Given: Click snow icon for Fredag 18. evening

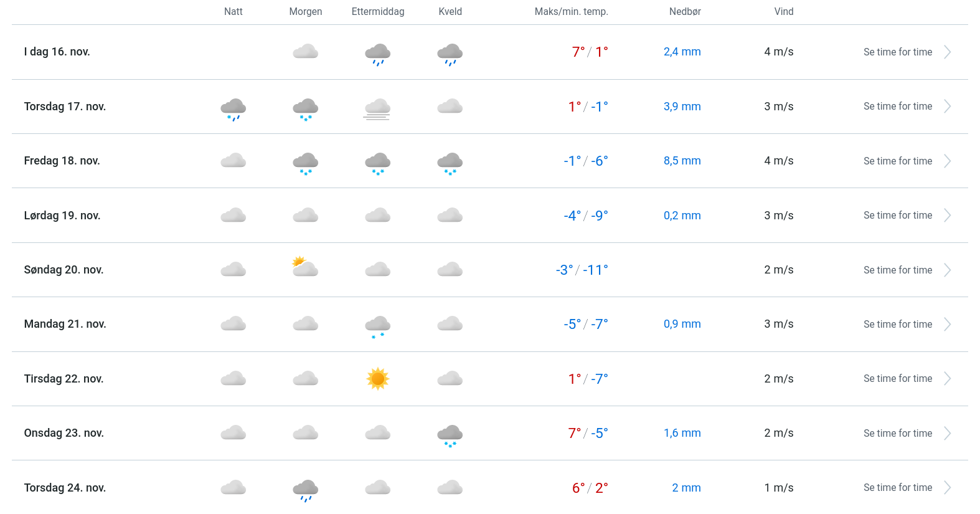Looking at the screenshot, I should pyautogui.click(x=450, y=163).
